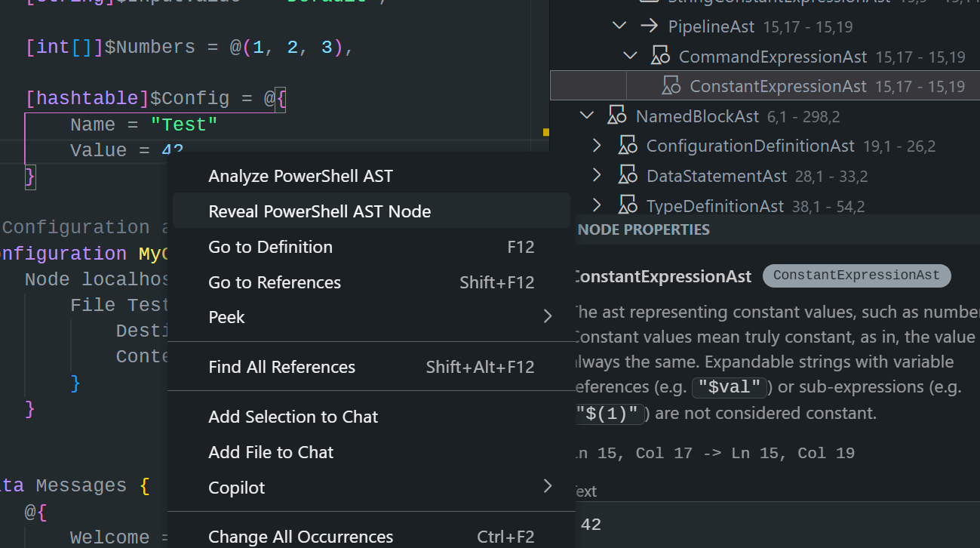Click the 42 value in node text field

click(x=591, y=525)
